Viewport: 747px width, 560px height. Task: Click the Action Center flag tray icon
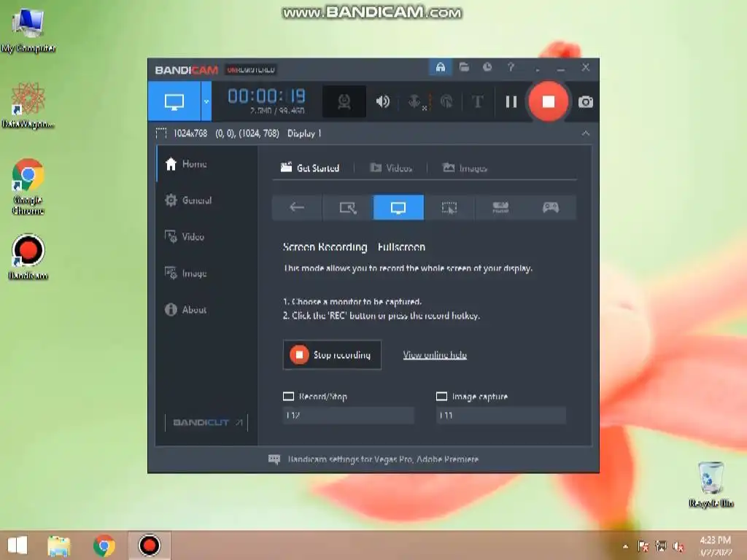643,546
